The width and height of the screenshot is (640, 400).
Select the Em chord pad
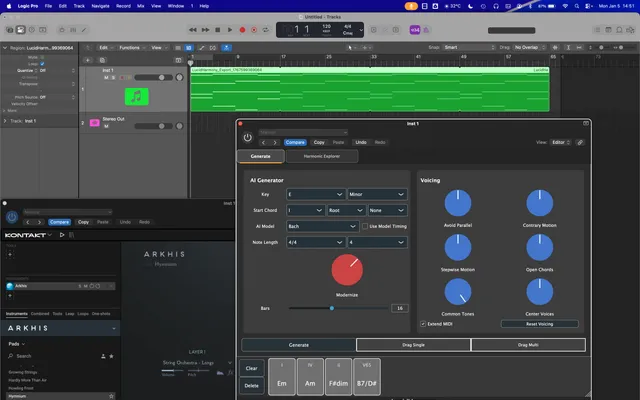pos(282,377)
